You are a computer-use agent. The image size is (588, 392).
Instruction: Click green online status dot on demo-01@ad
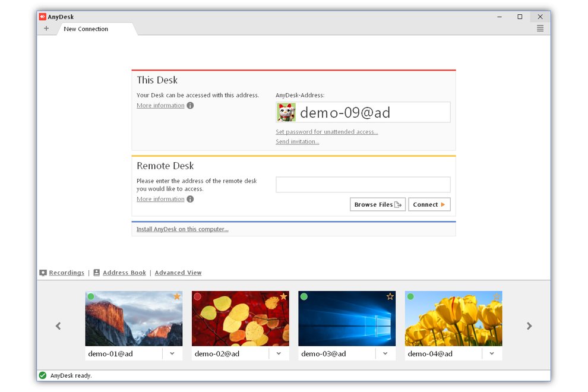coord(91,297)
